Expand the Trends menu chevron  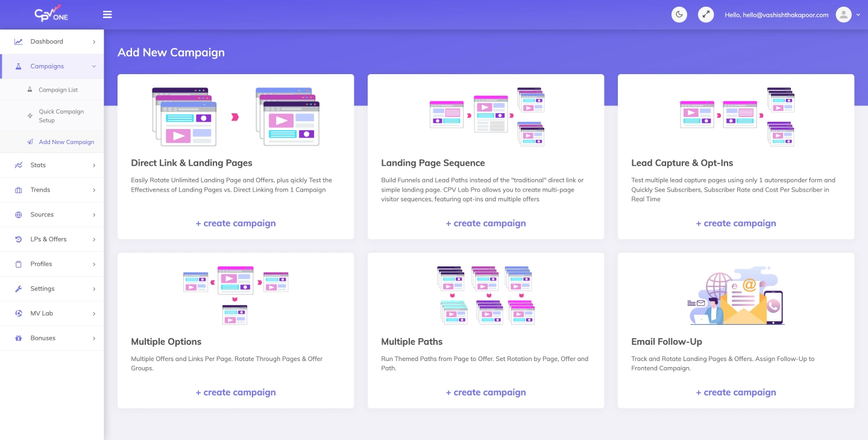pyautogui.click(x=94, y=190)
